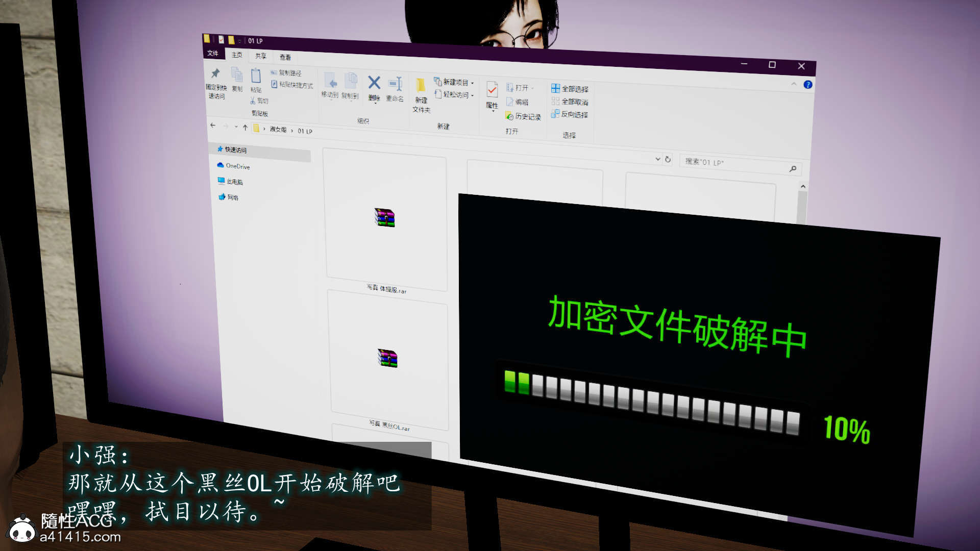
Task: Click the Select none option
Action: [x=570, y=102]
